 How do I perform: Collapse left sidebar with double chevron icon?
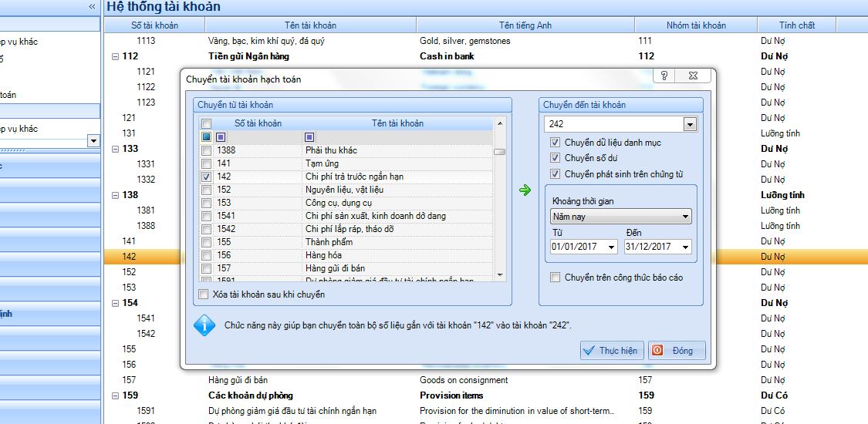point(92,7)
